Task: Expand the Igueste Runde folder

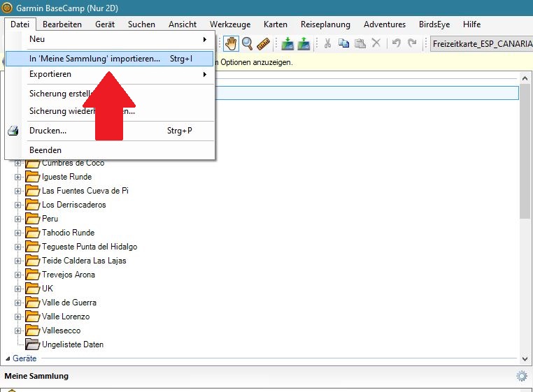Action: [17, 177]
